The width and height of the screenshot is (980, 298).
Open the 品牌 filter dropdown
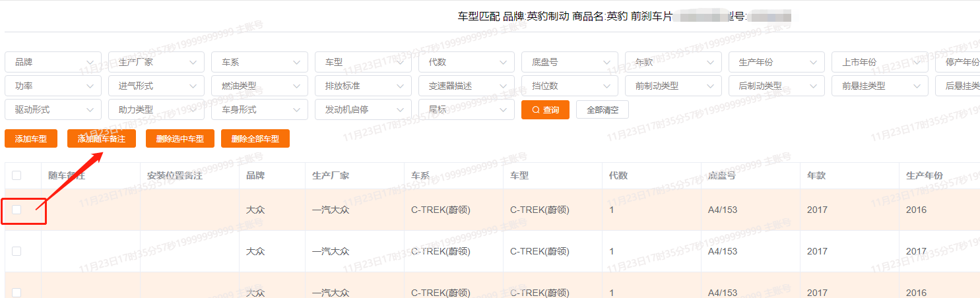tap(53, 62)
